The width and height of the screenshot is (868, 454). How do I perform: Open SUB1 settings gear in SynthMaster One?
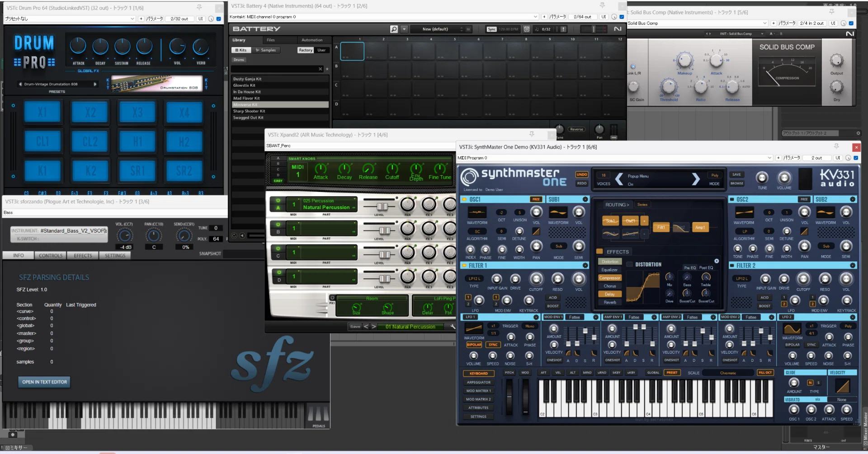click(585, 199)
